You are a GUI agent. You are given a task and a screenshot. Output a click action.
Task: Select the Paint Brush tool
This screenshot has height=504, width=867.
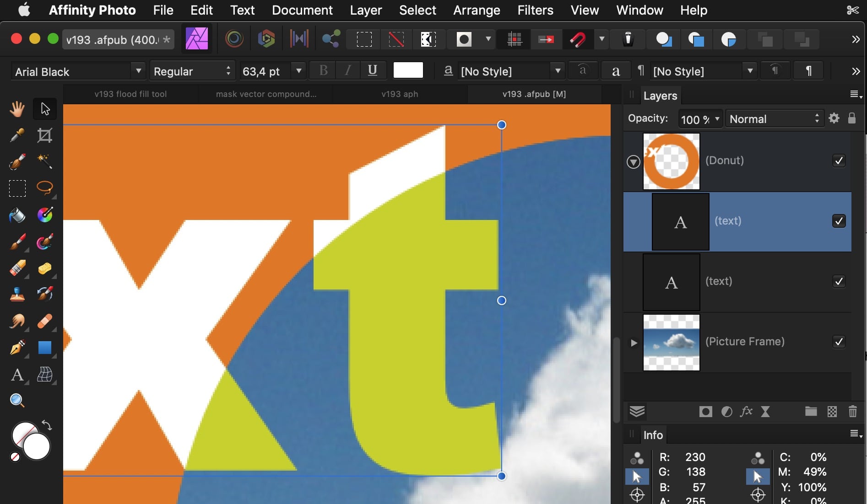pos(17,241)
